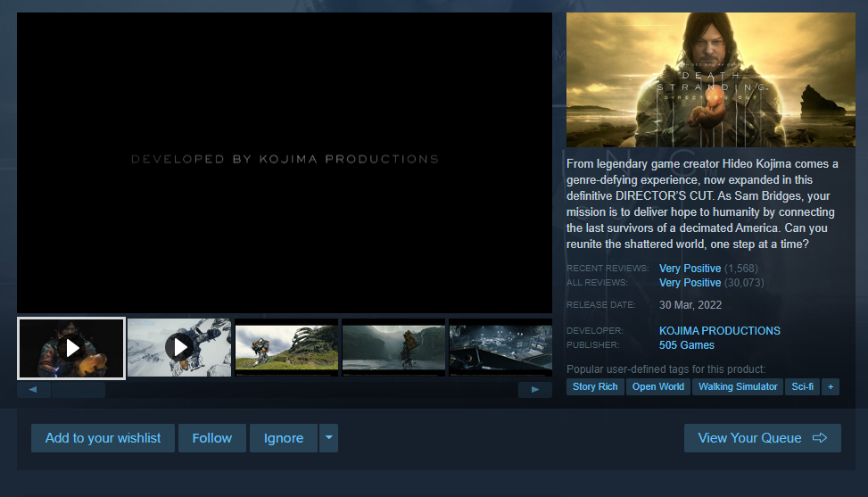
Task: Play the second snowy mountain trailer thumbnail
Action: tap(178, 348)
